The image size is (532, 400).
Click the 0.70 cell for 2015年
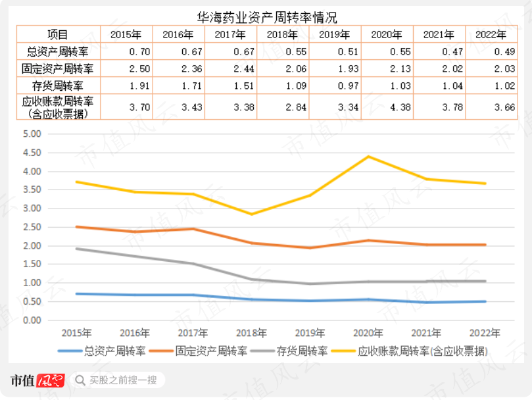[126, 51]
